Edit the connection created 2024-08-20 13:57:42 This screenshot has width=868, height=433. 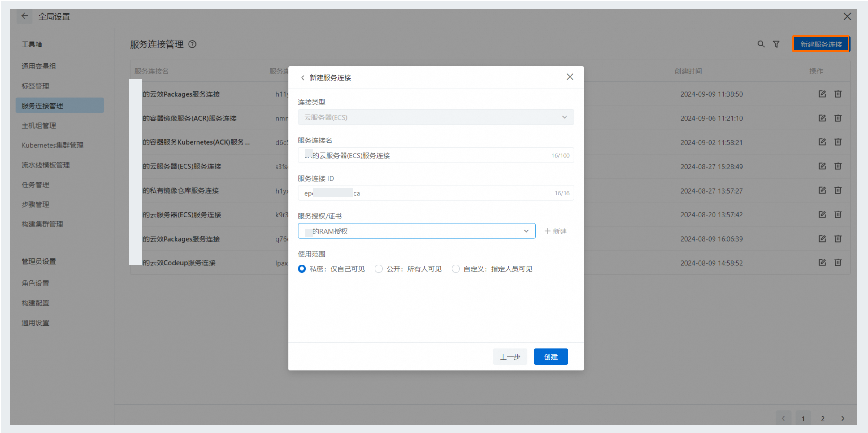(x=822, y=214)
